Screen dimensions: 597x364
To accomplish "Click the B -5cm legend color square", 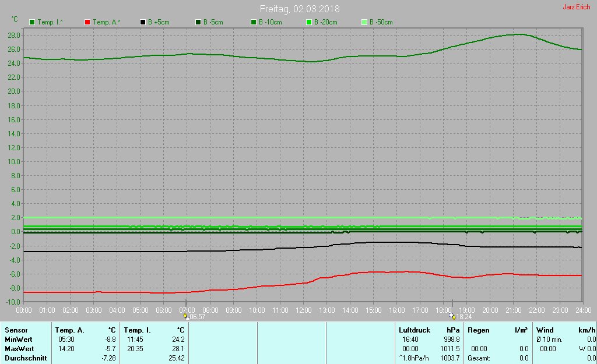I will click(198, 23).
